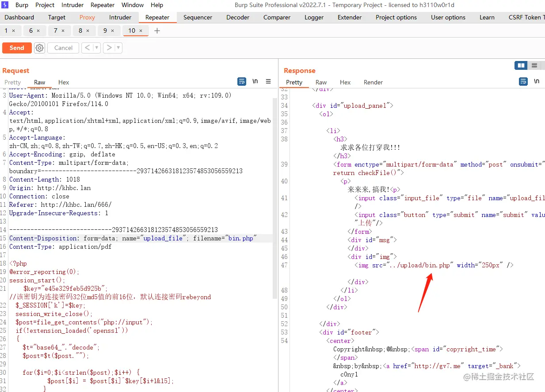545x392 pixels.
Task: Click the filename="bin.php" text in request
Action: tap(225, 238)
